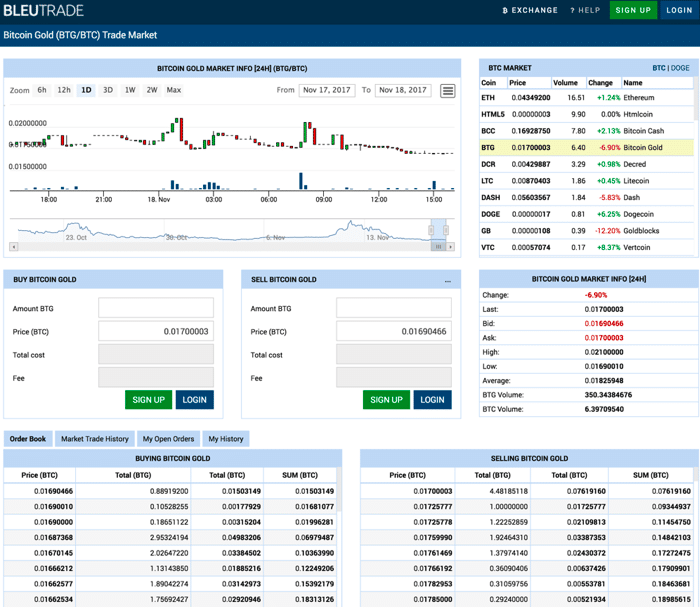Select the DOGE Dogecoin market row
700x611 pixels.
(x=587, y=214)
